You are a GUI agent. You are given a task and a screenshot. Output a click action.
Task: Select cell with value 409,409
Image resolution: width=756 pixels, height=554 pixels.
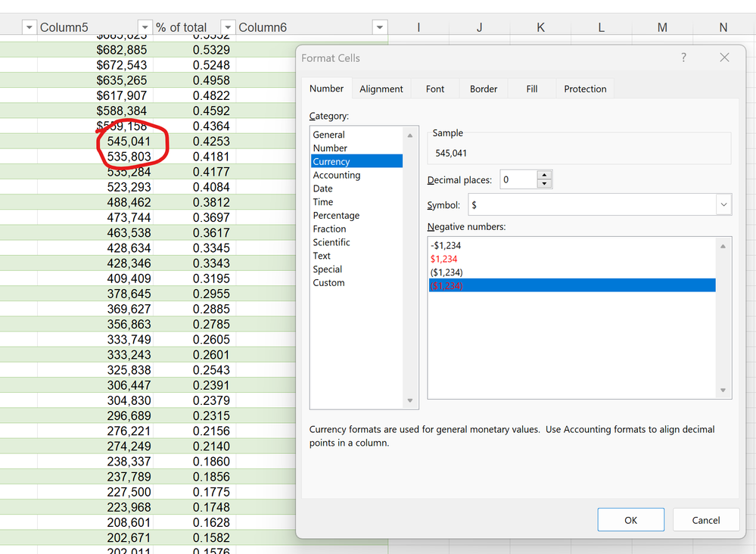95,279
